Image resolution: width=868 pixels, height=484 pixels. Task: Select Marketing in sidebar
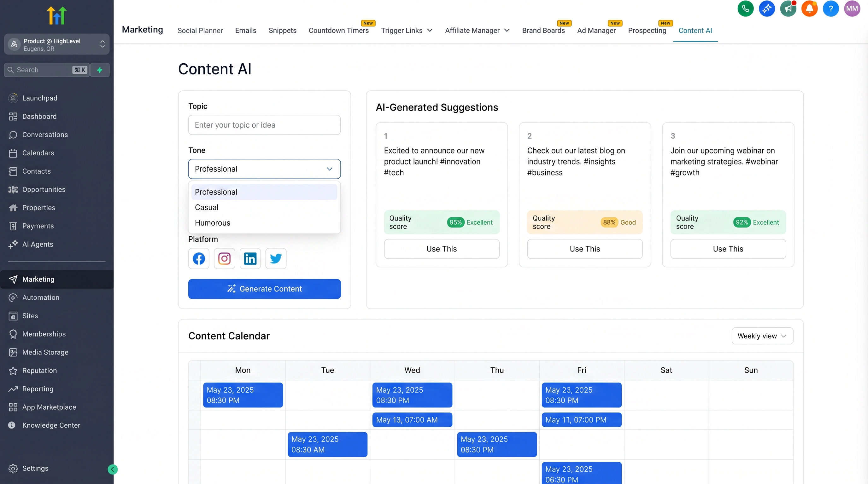tap(56, 279)
